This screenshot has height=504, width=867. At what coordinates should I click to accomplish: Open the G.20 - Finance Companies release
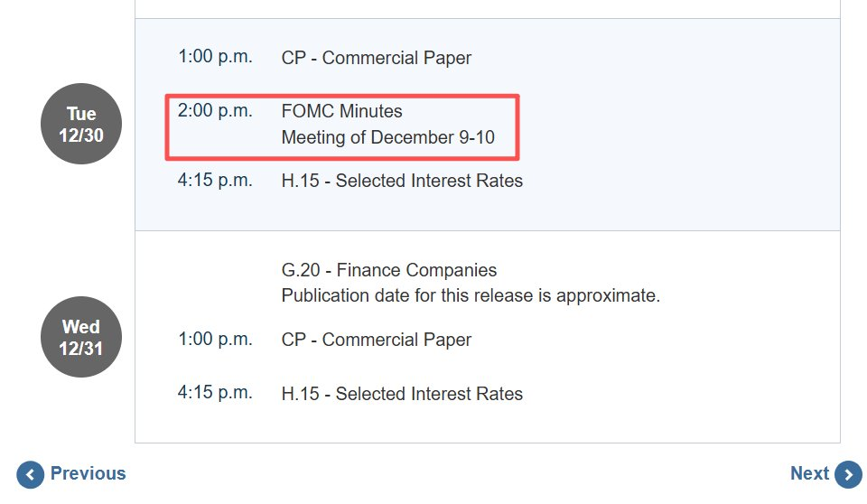click(388, 270)
